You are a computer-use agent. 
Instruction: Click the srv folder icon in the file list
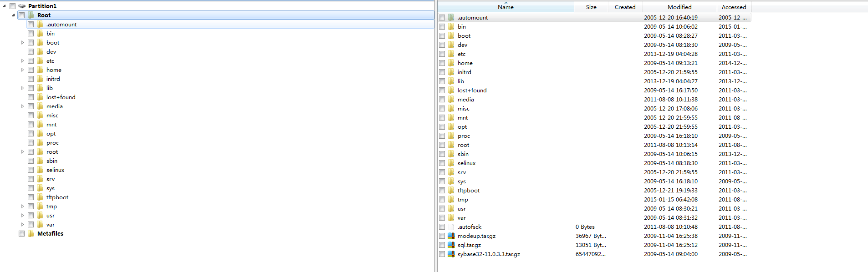coord(451,172)
